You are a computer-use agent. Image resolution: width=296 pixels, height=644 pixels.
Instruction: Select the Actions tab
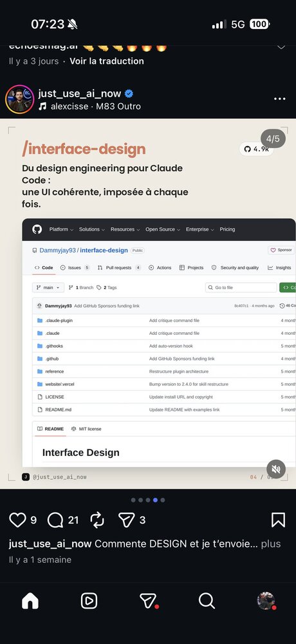coord(160,267)
